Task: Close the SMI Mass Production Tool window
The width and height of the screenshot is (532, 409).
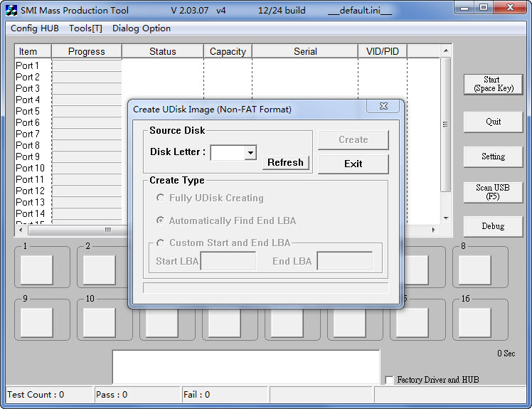Action: pyautogui.click(x=510, y=7)
